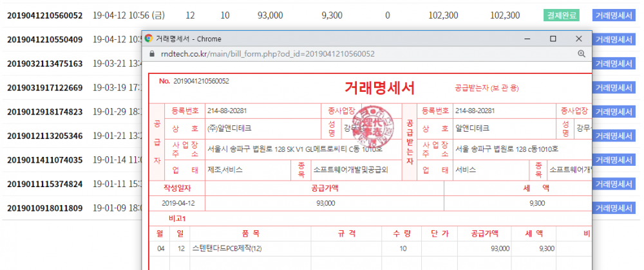The height and width of the screenshot is (270, 644).
Task: Click order number 2019041210560052 in list
Action: (x=44, y=15)
